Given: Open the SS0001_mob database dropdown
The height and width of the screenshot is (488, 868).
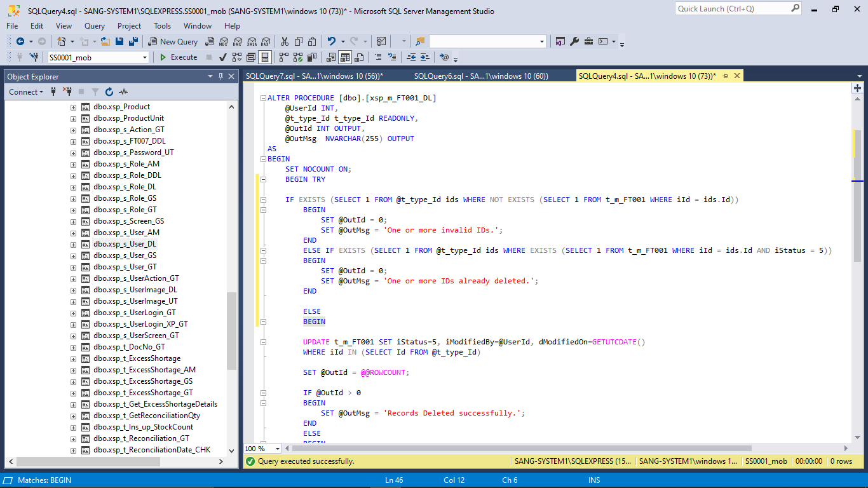Looking at the screenshot, I should (x=145, y=57).
